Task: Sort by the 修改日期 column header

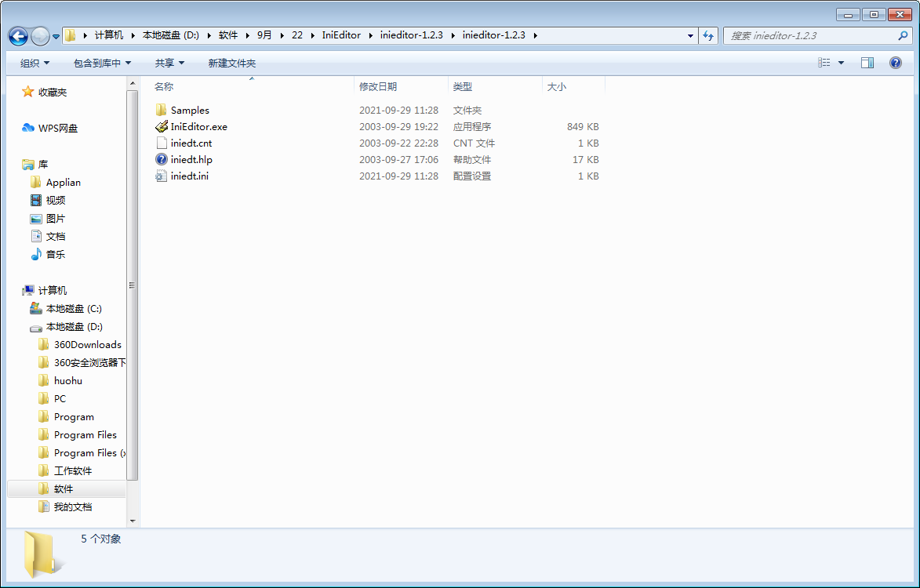Action: click(378, 87)
